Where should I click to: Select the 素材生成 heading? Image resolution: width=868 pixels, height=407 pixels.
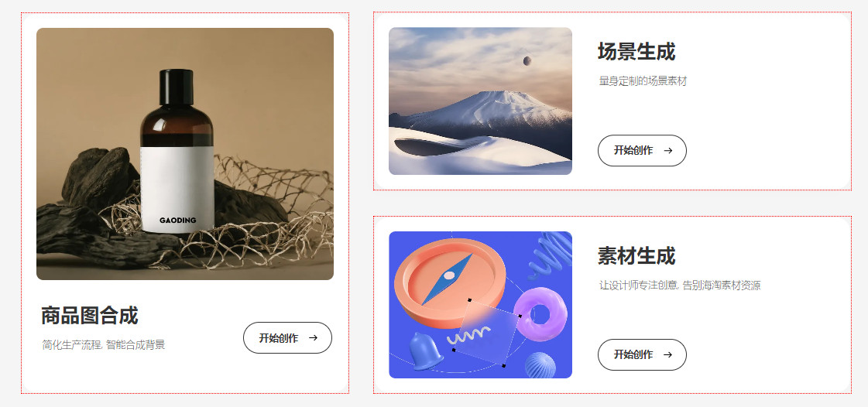click(x=636, y=256)
